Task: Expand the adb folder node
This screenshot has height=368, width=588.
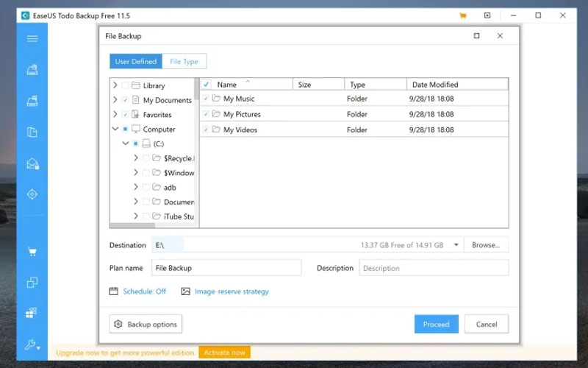Action: tap(136, 187)
